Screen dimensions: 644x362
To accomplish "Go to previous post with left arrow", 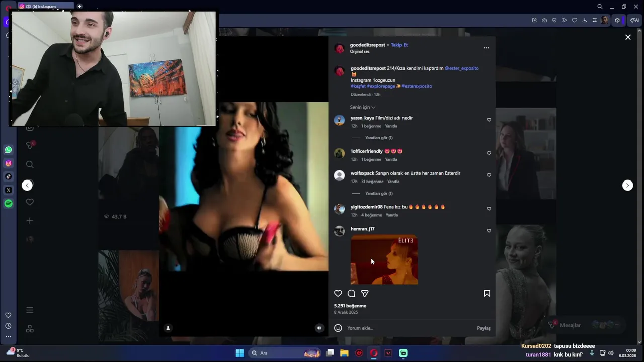I will 27,185.
